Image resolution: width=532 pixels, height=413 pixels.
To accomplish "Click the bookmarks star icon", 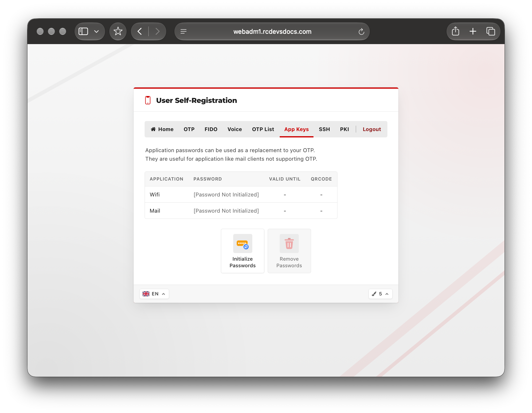I will [118, 31].
